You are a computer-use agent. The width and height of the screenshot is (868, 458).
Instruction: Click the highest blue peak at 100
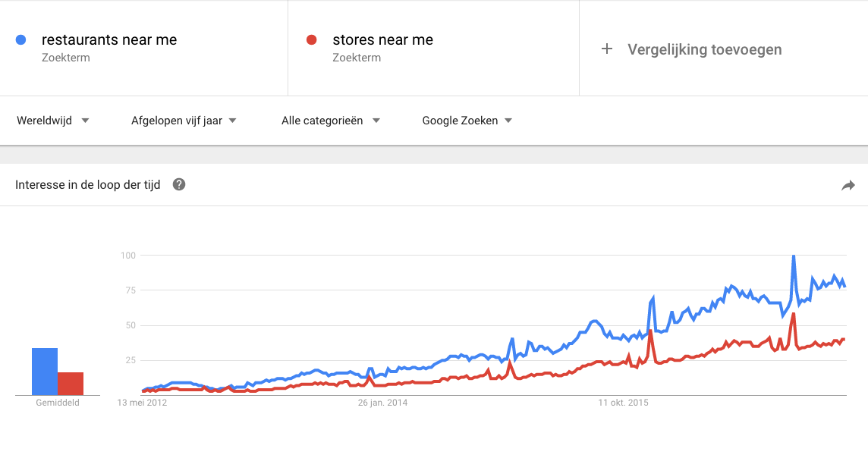click(793, 256)
